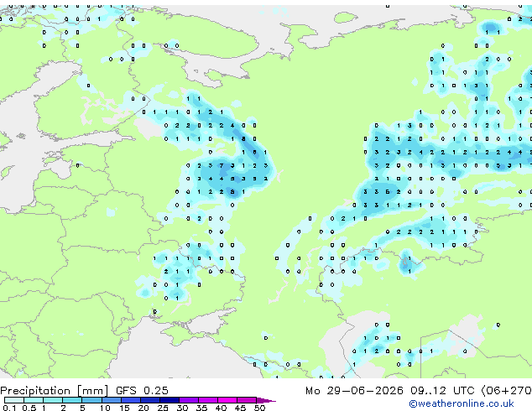Click the "Precipitation" title text

[35, 391]
